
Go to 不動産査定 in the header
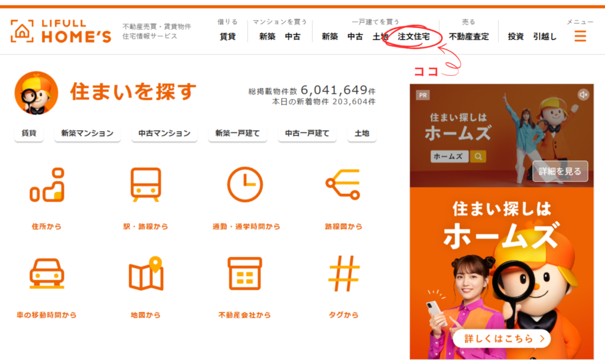(x=469, y=37)
